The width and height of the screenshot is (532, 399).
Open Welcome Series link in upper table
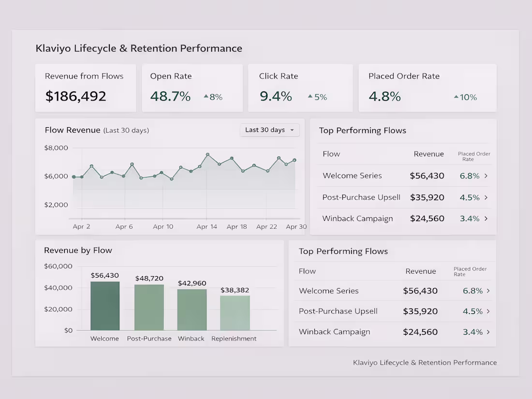[352, 176]
